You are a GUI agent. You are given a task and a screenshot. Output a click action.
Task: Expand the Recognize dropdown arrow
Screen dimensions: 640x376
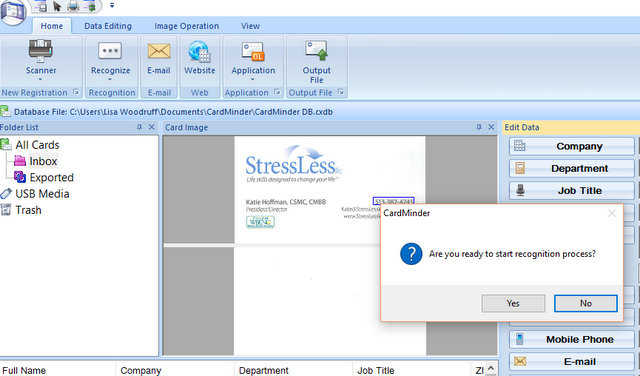110,79
